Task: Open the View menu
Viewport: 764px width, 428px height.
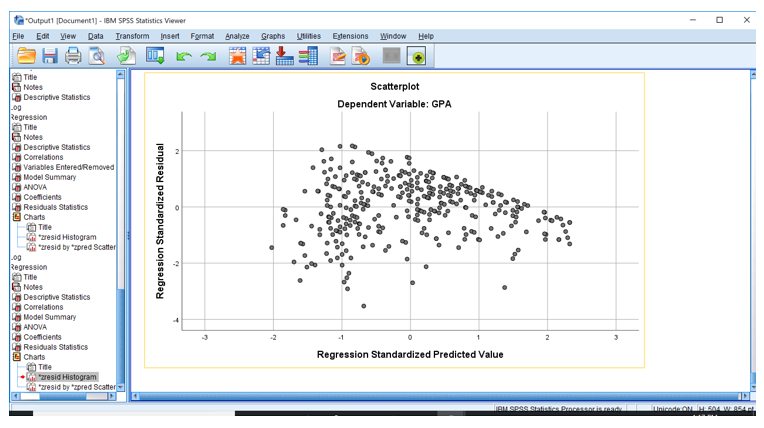Action: [x=68, y=36]
